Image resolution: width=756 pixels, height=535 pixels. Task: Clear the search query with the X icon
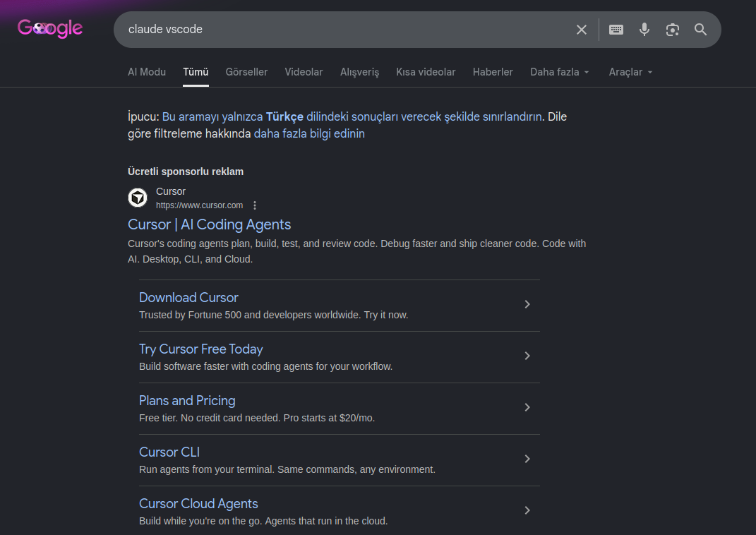tap(582, 30)
